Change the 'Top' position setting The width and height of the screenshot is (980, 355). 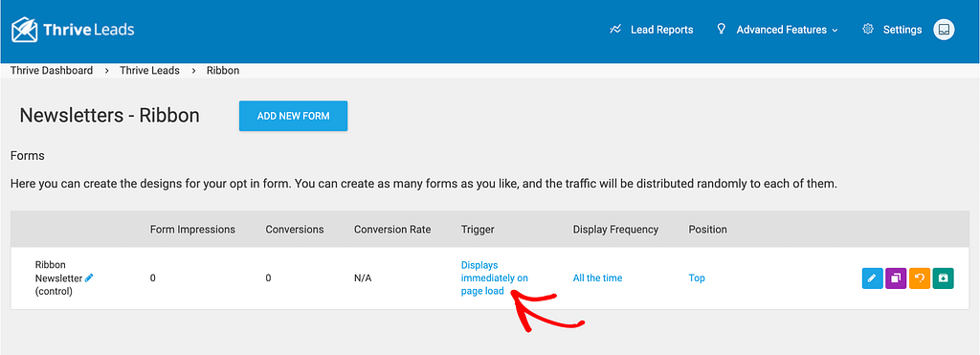pos(697,278)
